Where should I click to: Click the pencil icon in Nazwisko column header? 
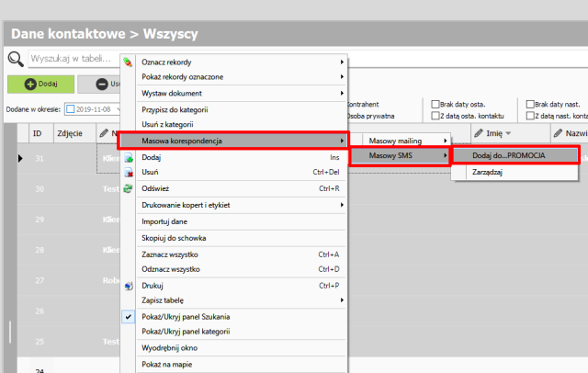coord(558,133)
